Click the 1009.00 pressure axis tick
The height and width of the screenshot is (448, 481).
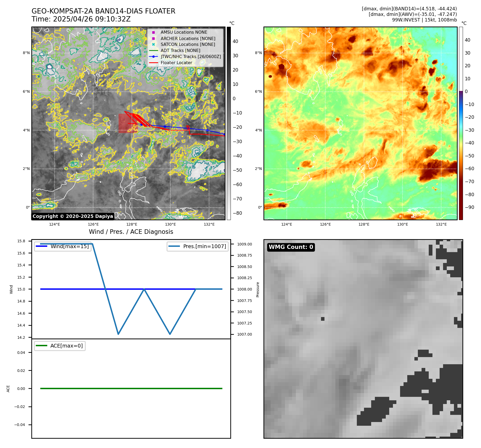click(245, 244)
